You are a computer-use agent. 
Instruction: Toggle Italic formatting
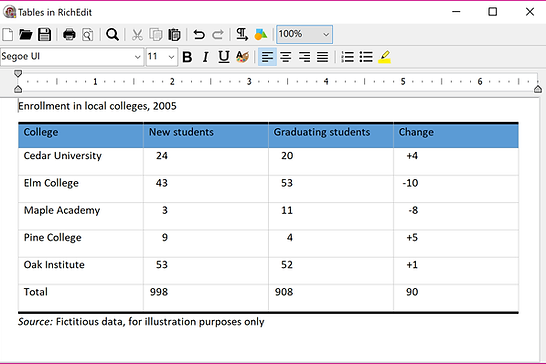(x=205, y=57)
